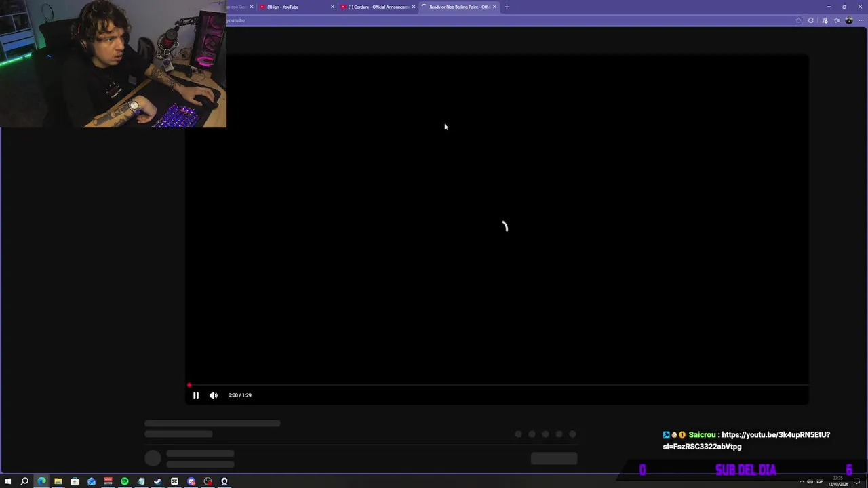Open Microsoft Edge from the taskbar
The width and height of the screenshot is (868, 488).
click(41, 481)
